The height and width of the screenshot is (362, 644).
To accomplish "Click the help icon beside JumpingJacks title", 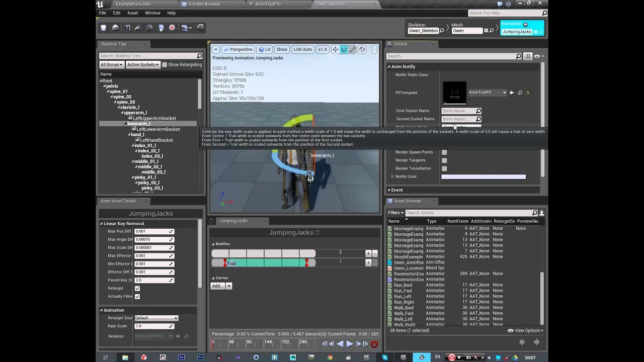I will click(317, 233).
